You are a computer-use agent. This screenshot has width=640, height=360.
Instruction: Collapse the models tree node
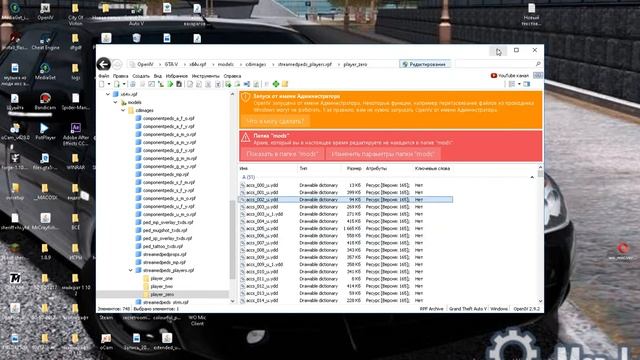pyautogui.click(x=116, y=102)
